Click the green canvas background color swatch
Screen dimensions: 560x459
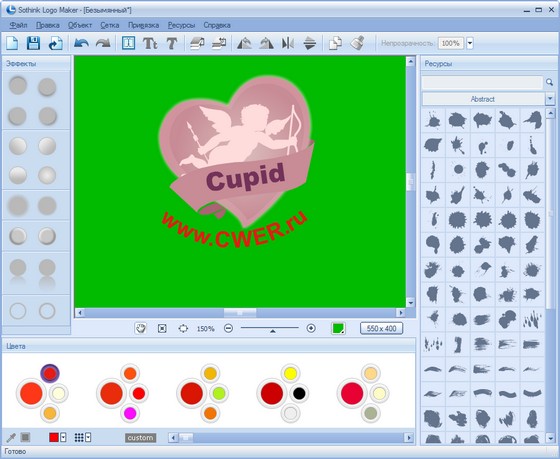tap(338, 328)
